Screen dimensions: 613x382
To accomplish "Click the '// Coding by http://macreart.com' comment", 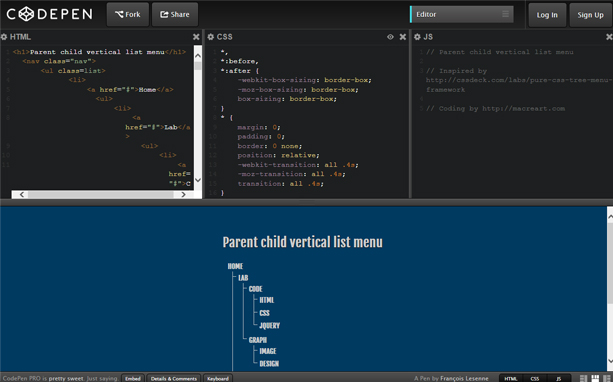I will click(496, 108).
